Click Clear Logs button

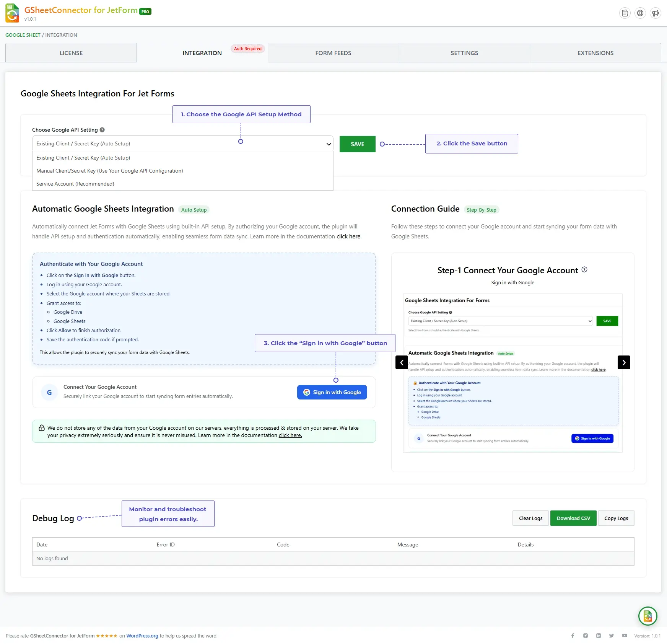[x=530, y=518]
